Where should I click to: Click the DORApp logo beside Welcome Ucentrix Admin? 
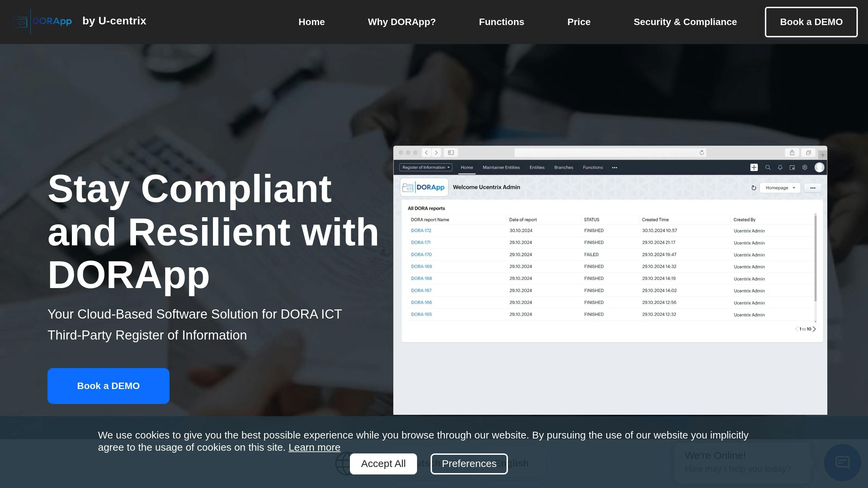point(424,187)
